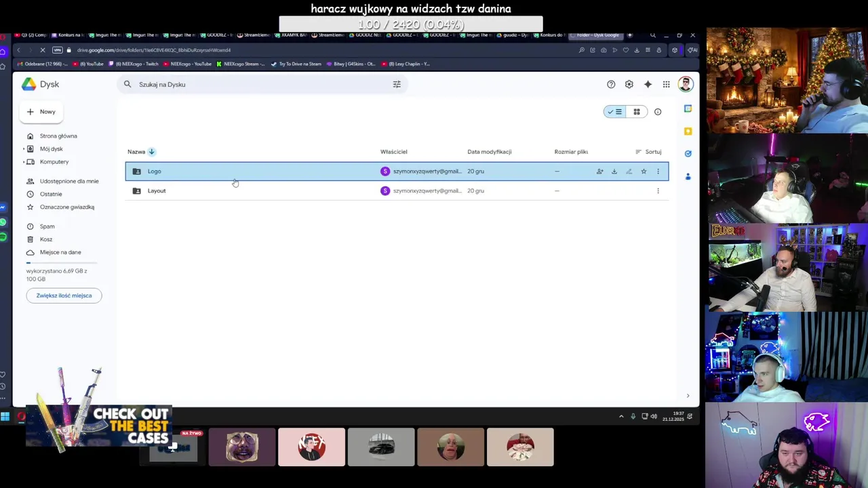Open the Lexy Chaplin bookmark
Viewport: 868px width, 488px height.
click(406, 64)
